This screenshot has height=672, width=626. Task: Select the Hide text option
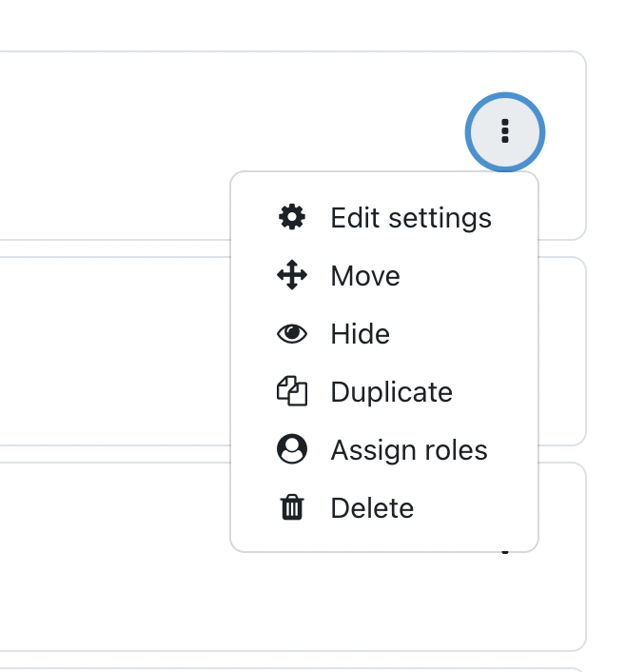coord(360,334)
